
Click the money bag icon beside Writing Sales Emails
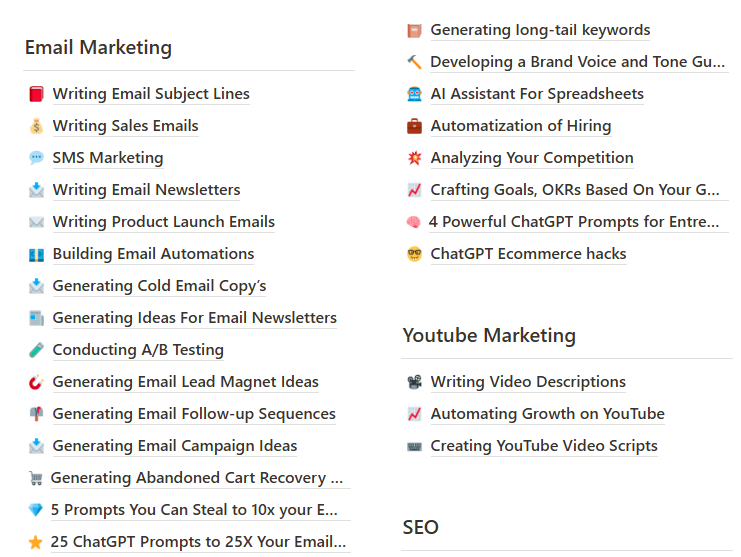click(36, 126)
